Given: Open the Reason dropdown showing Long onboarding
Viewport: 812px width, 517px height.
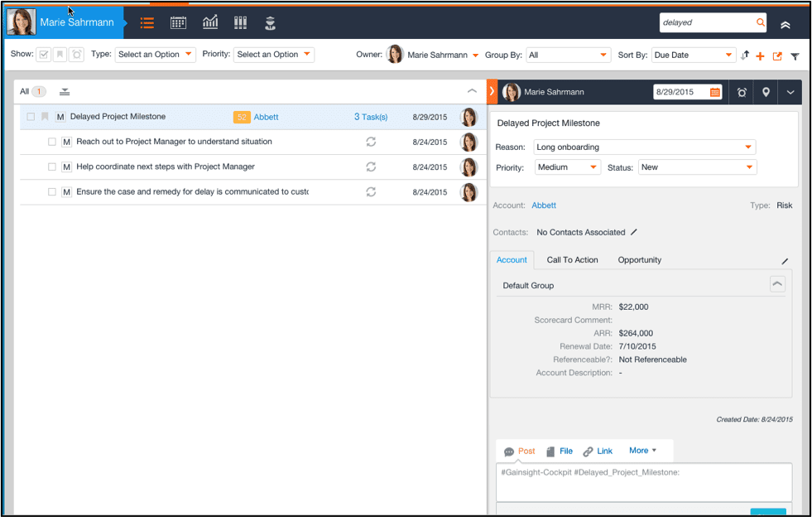Looking at the screenshot, I should pyautogui.click(x=645, y=147).
